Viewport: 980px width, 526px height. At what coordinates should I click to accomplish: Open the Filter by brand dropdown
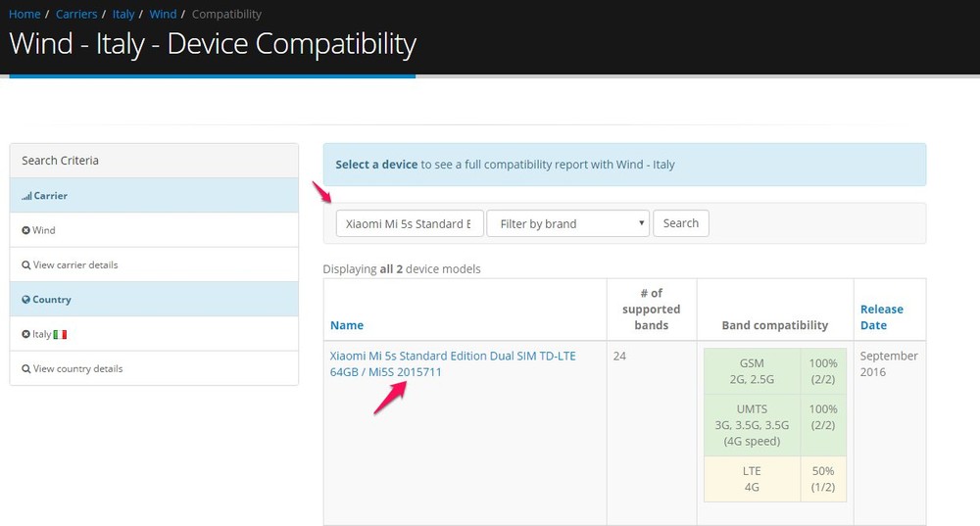coord(567,223)
